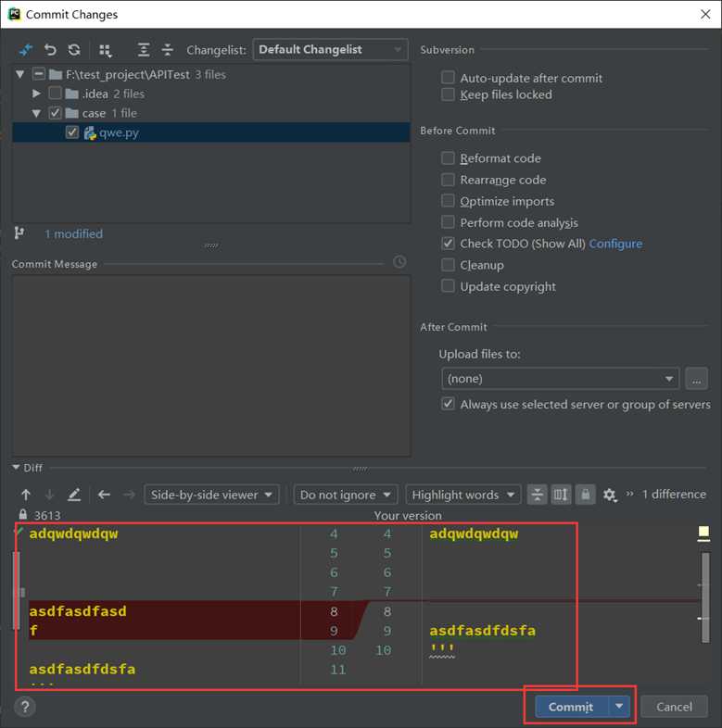Viewport: 722px width, 728px height.
Task: Click the Jump to Source pencil icon
Action: [x=74, y=495]
